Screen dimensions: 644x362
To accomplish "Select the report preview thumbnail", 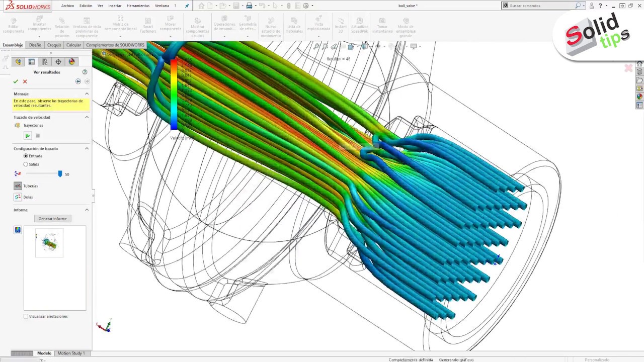I will (x=49, y=243).
